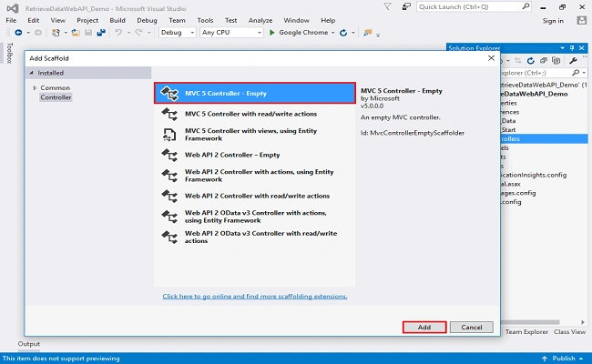Click the Solution Explorer search magnifier icon
This screenshot has width=592, height=364.
[x=576, y=73]
